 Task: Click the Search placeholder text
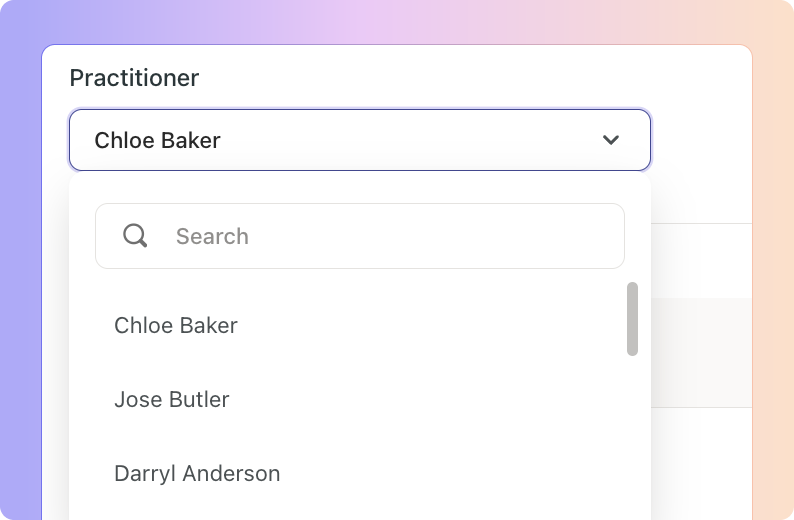tap(212, 236)
